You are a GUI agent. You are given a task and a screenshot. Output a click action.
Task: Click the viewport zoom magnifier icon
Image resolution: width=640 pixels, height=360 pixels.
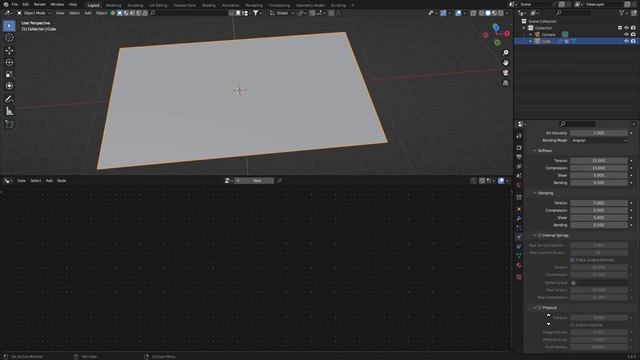pos(505,53)
